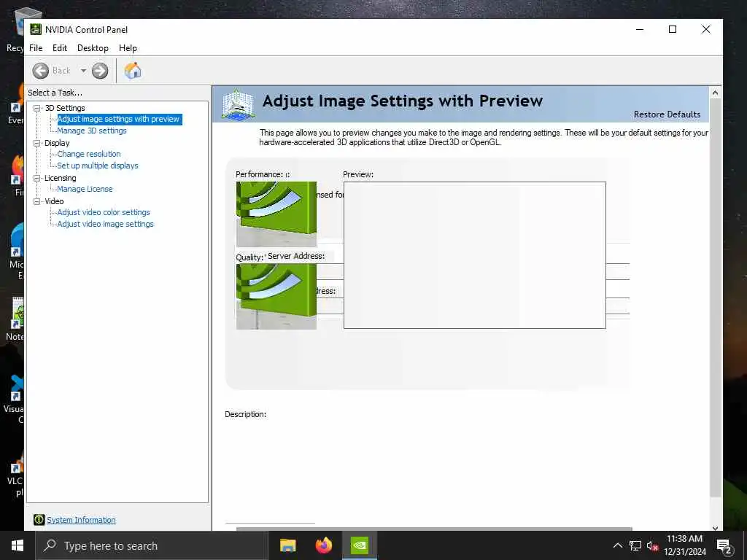Viewport: 747px width, 560px height.
Task: Open Firefox from the taskbar
Action: click(324, 545)
